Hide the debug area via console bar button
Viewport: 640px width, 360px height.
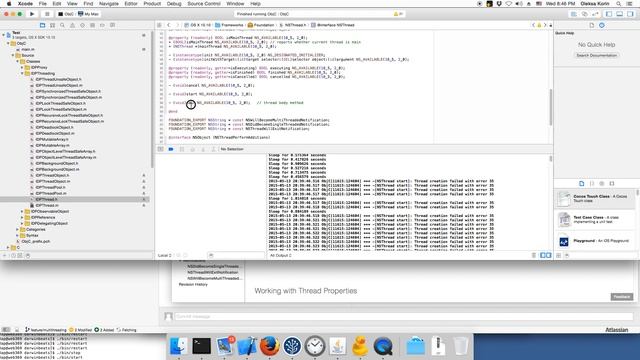pyautogui.click(x=160, y=149)
